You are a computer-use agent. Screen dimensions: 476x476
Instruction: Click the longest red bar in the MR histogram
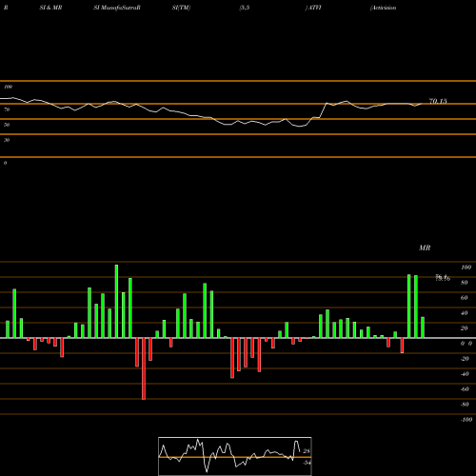144,368
